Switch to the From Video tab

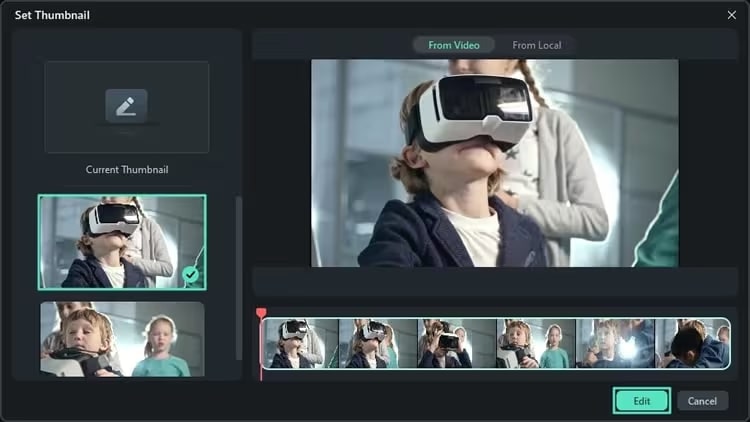coord(453,45)
